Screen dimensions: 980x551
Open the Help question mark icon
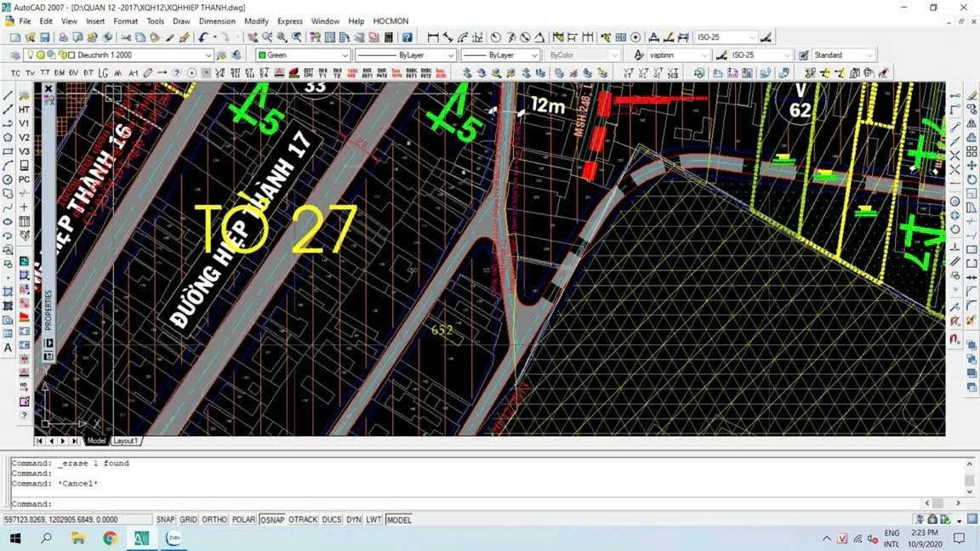(407, 37)
